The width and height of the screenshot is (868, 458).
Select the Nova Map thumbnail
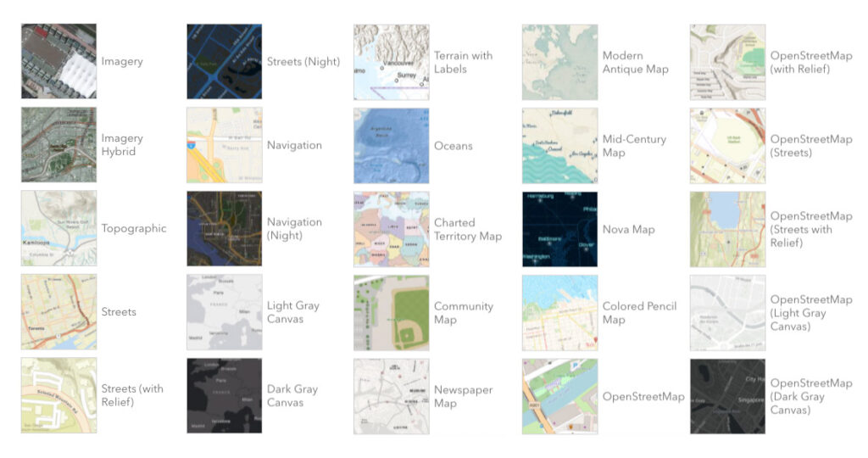559,229
